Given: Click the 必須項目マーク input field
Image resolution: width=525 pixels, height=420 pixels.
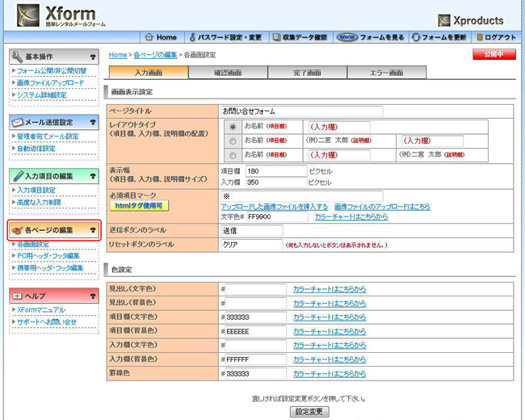Looking at the screenshot, I should 302,196.
